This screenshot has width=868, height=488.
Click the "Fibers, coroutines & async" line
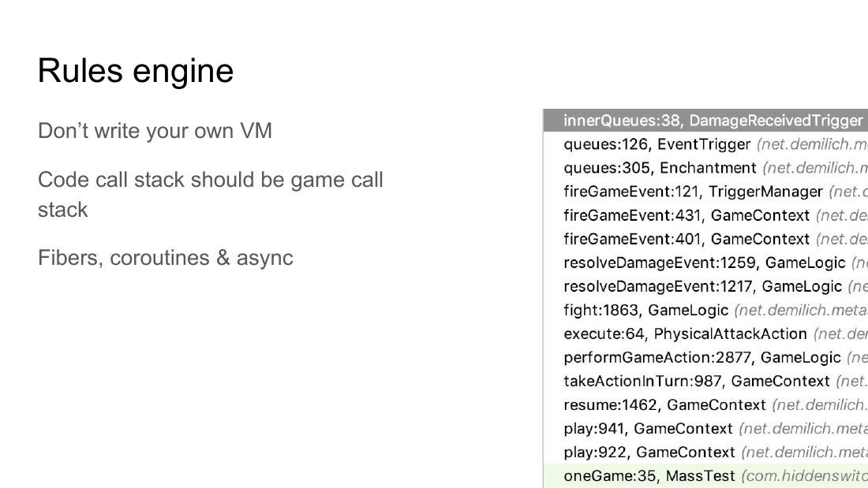[166, 258]
